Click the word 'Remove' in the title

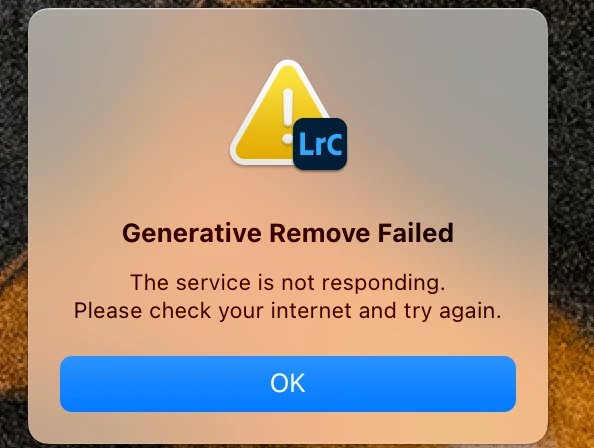319,233
